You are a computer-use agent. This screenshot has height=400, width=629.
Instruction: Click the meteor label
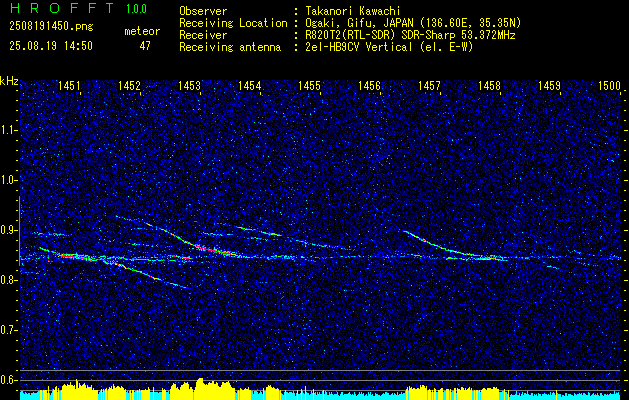coord(142,31)
